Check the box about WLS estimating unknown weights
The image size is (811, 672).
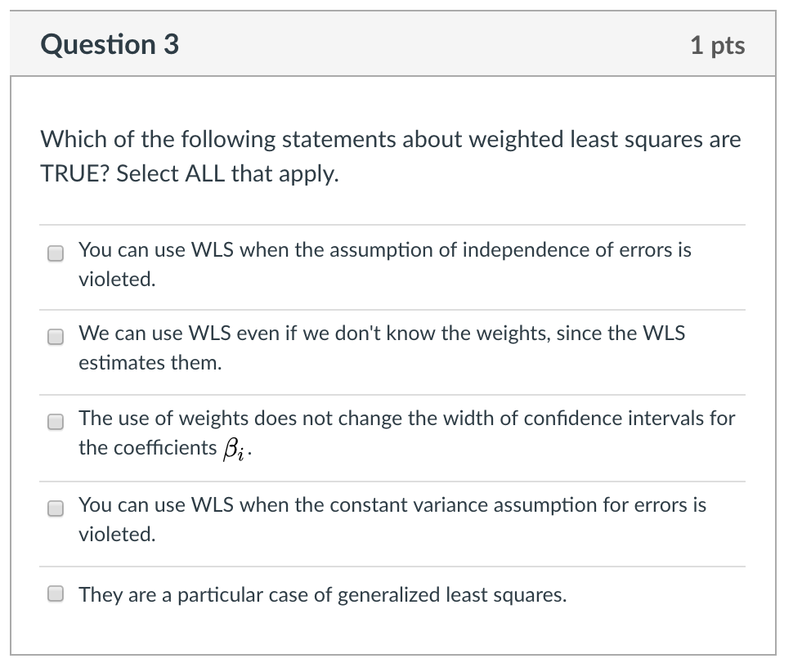(x=55, y=337)
